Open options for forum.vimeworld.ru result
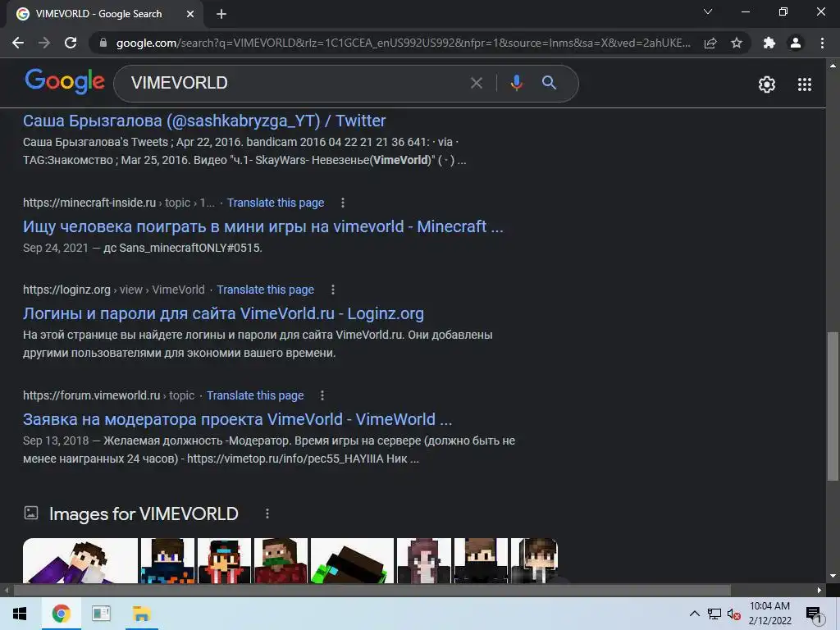Screen dimensions: 840x630 [322, 395]
